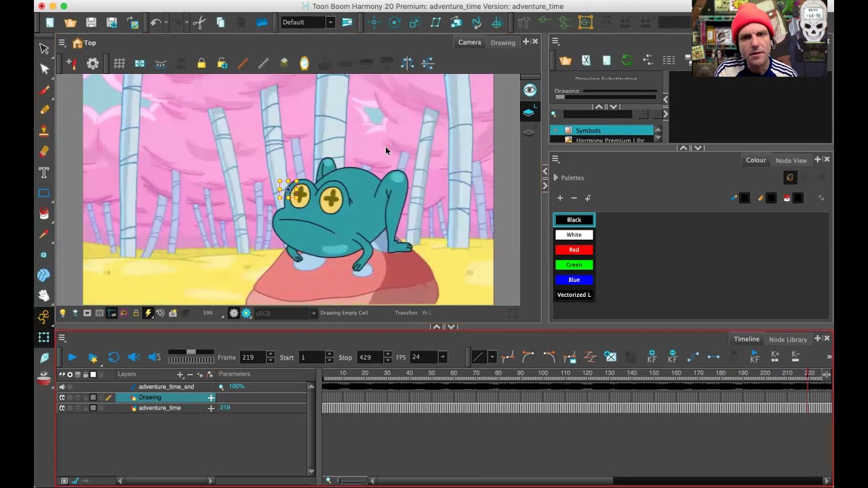
Task: Select the Pencil tool
Action: point(44,110)
